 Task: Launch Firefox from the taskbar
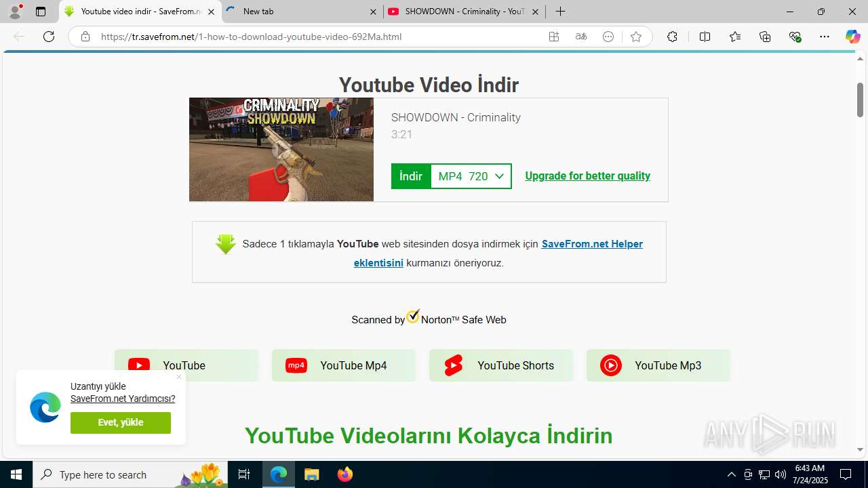coord(344,474)
